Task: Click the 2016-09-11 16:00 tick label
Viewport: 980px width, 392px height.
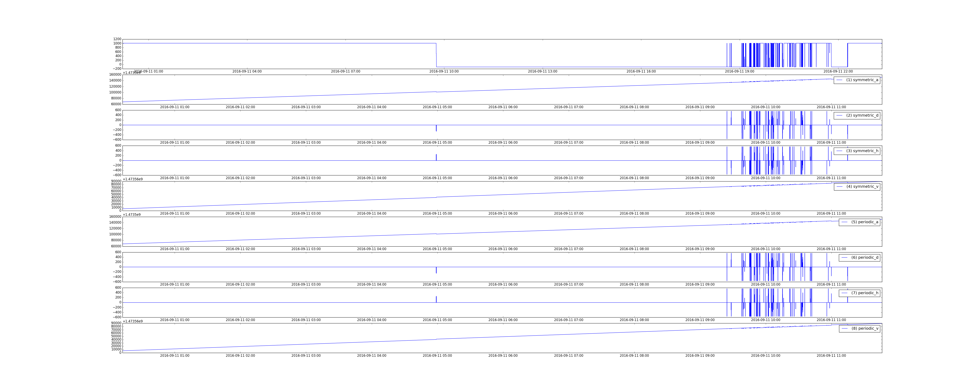Action: click(x=641, y=72)
